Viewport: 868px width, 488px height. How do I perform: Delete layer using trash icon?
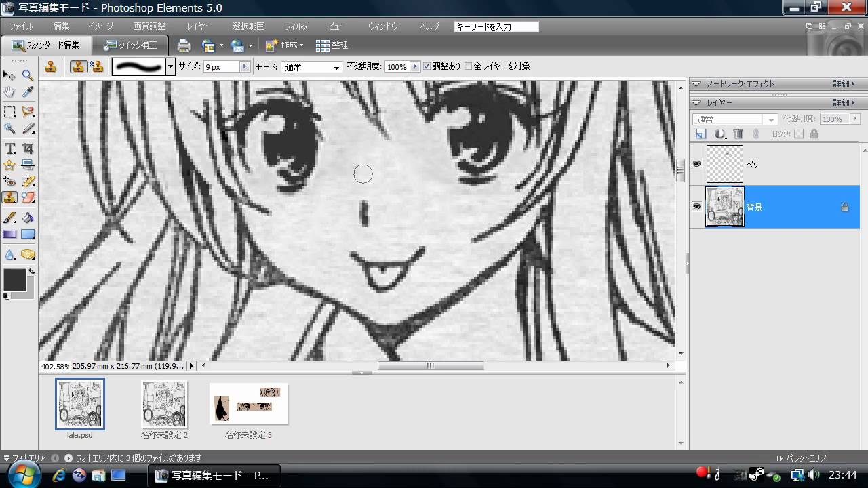pos(738,134)
